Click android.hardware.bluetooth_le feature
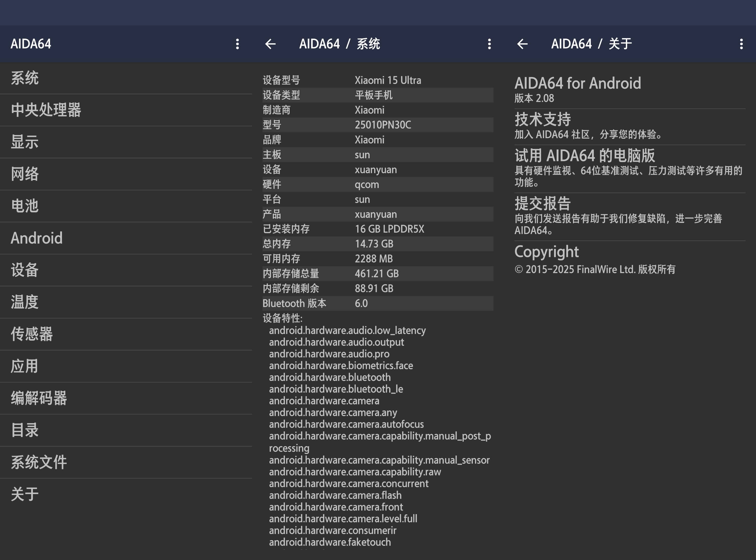756x560 pixels. coord(336,389)
